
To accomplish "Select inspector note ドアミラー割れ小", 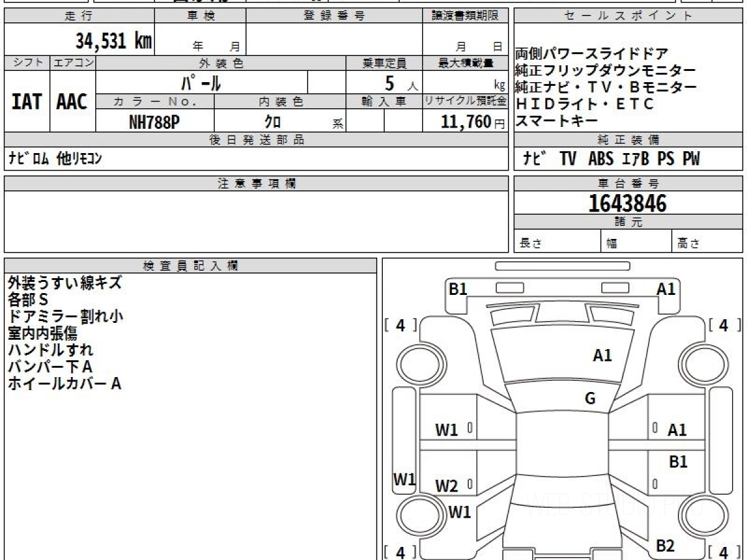I will pyautogui.click(x=65, y=316).
